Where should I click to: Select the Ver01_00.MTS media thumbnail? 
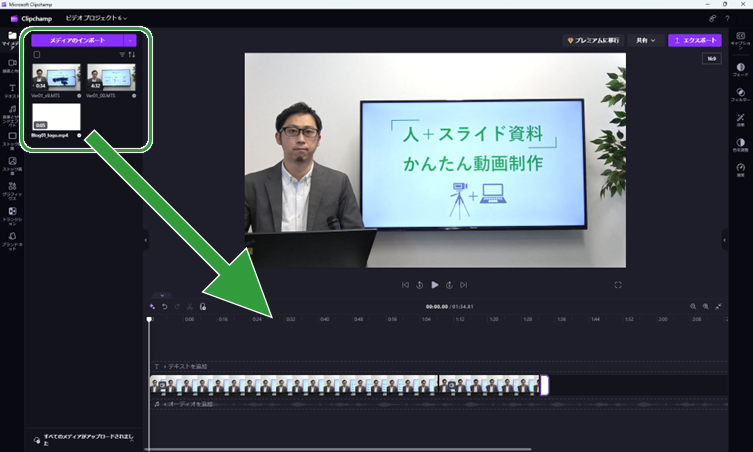111,77
